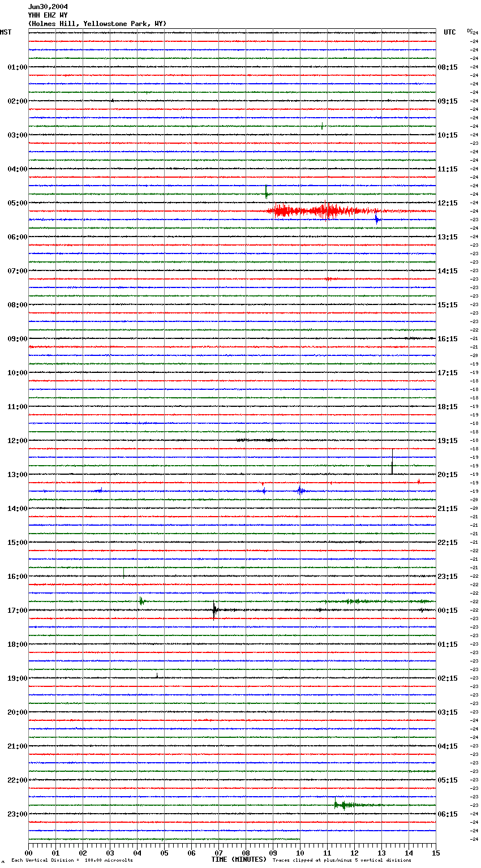Select the 22:00 MST time label
481x868 pixels.
coord(17,780)
